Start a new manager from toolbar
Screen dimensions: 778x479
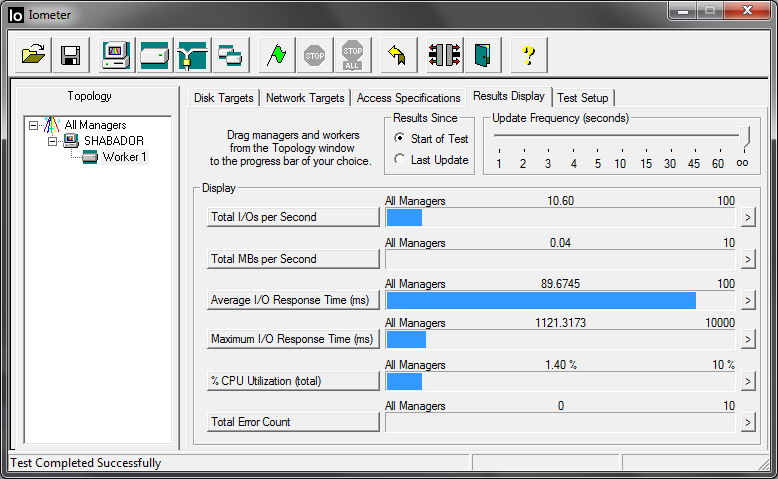coord(116,55)
